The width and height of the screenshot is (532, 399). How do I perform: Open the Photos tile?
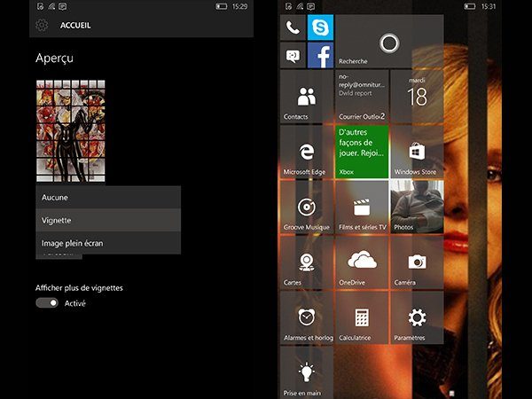(x=417, y=207)
